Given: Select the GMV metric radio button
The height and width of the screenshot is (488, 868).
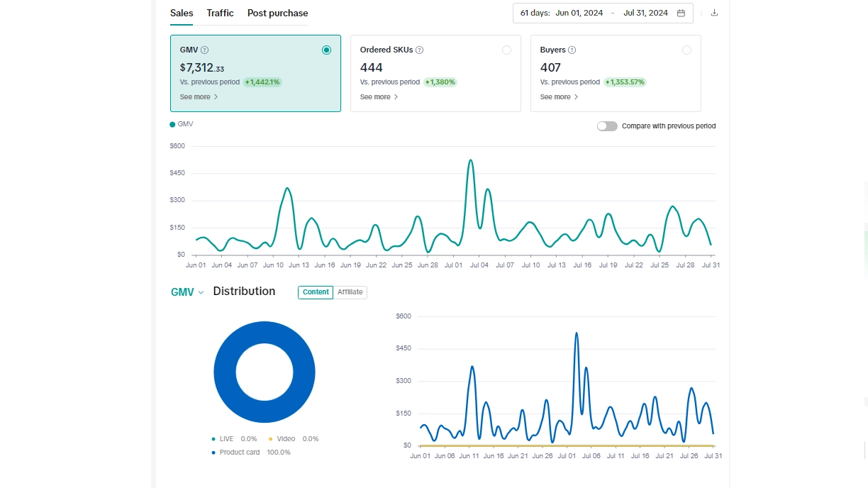Looking at the screenshot, I should coord(326,50).
